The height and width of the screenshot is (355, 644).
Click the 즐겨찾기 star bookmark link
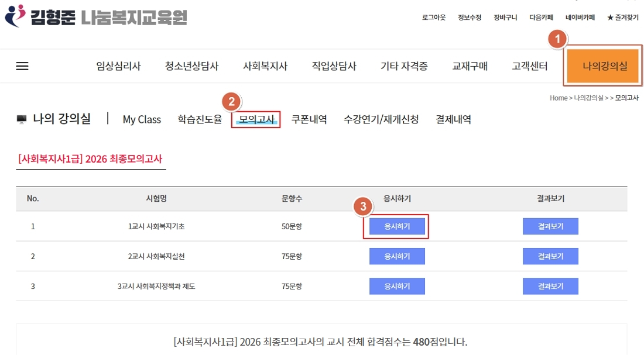623,18
